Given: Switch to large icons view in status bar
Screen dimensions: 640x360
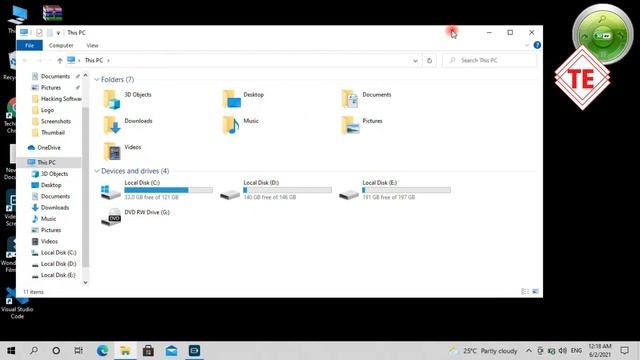Looking at the screenshot, I should (536, 291).
